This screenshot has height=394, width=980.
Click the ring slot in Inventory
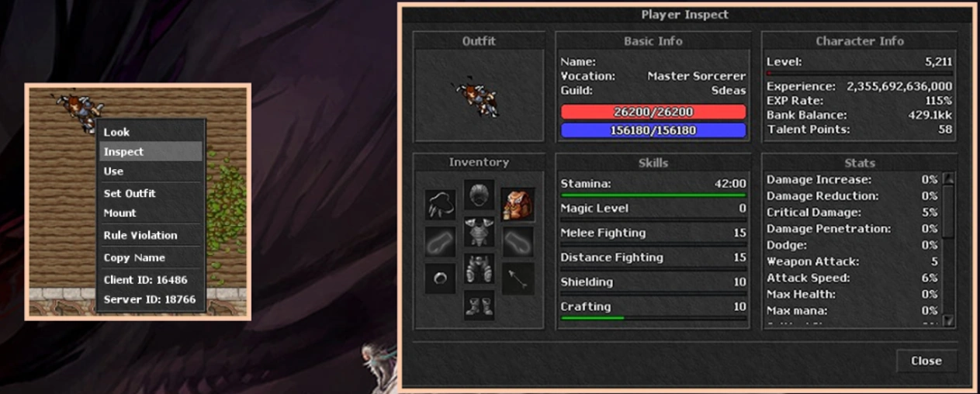pos(440,278)
